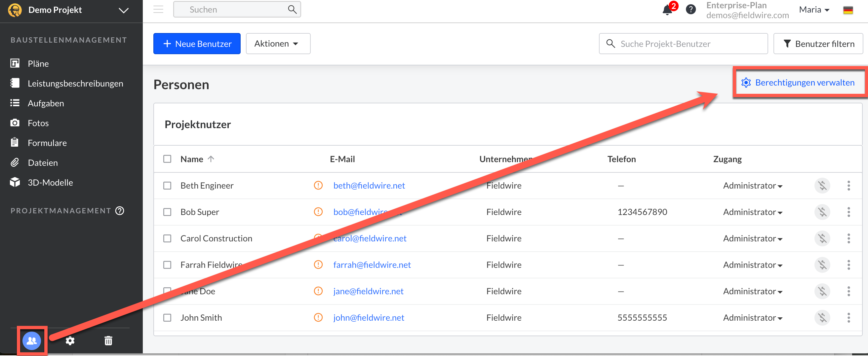Open the Maria user menu
Viewport: 868px width, 356px height.
coord(814,10)
